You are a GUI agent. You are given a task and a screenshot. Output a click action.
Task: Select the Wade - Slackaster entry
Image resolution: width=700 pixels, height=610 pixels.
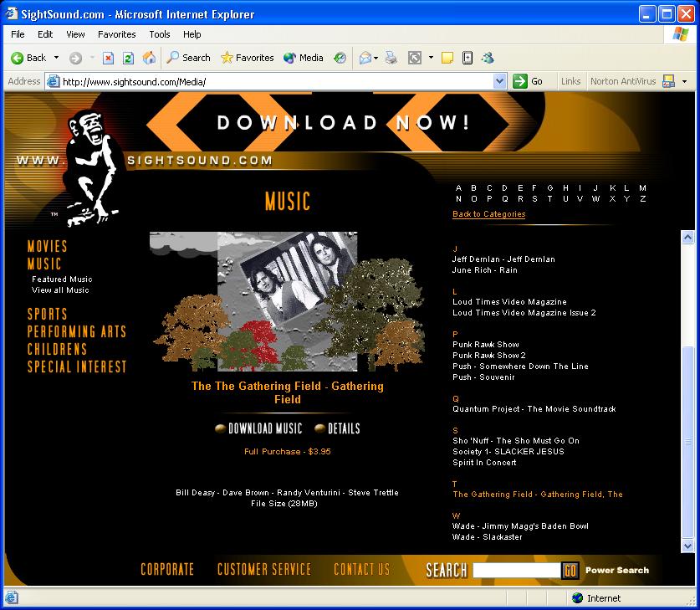point(487,536)
